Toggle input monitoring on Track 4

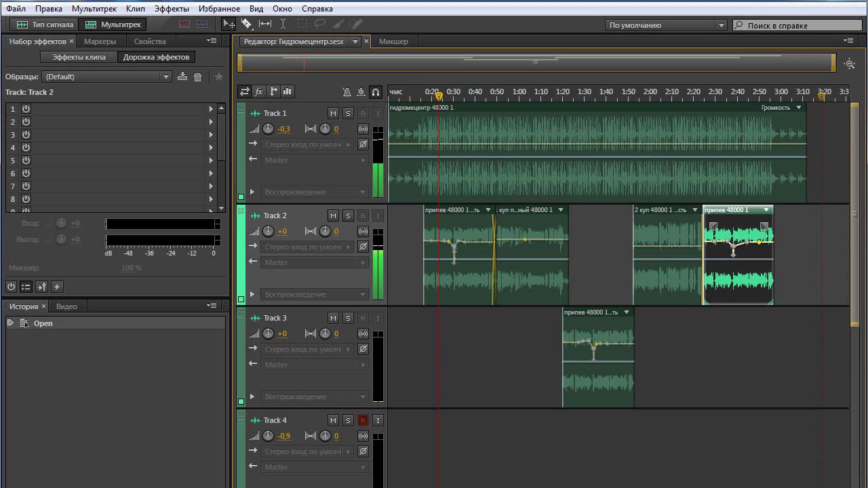coord(378,420)
